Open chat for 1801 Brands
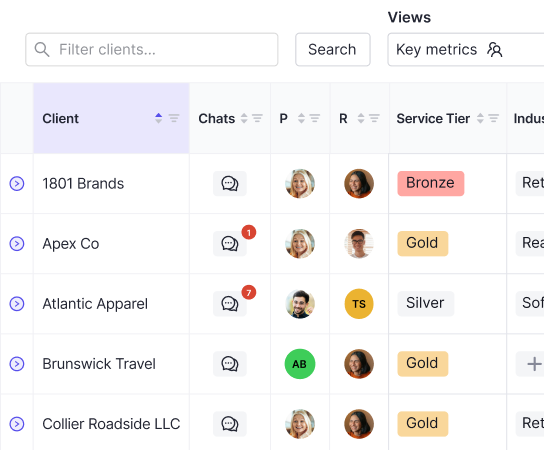Image resolution: width=544 pixels, height=450 pixels. pos(230,184)
